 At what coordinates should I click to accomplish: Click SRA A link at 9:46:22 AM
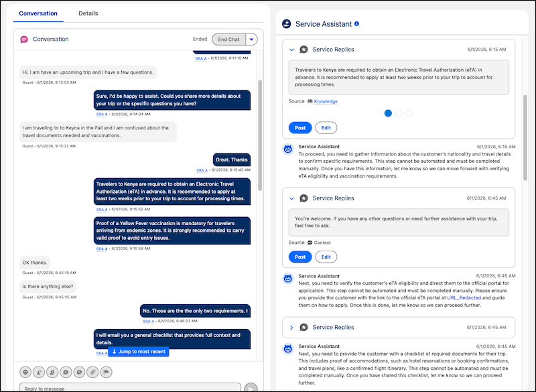pyautogui.click(x=148, y=321)
